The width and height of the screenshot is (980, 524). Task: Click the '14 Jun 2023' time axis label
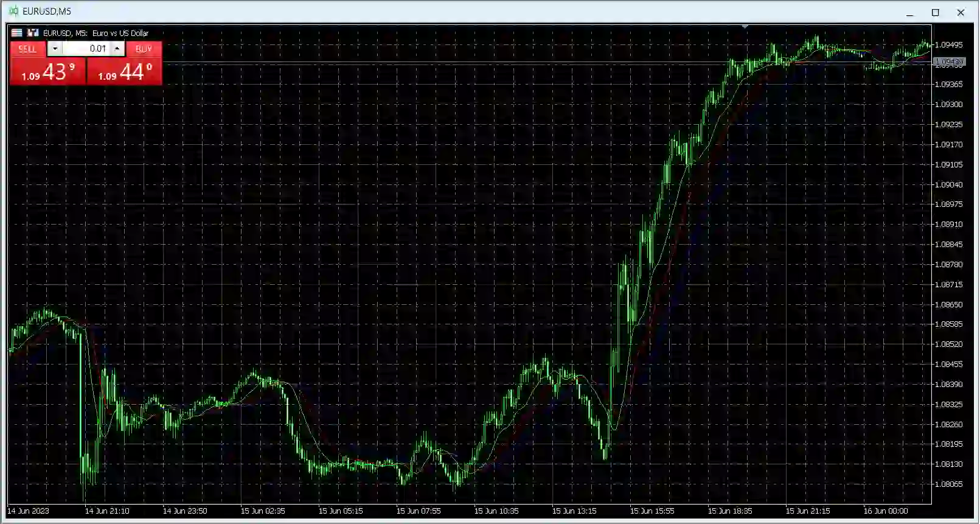pos(28,511)
